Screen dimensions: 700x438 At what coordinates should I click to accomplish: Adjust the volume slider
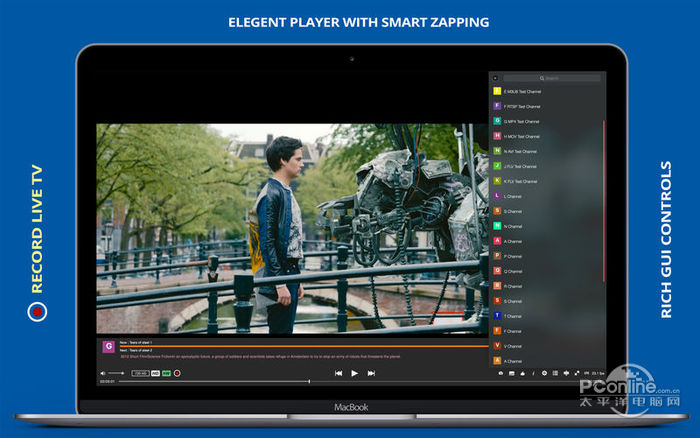[117, 373]
